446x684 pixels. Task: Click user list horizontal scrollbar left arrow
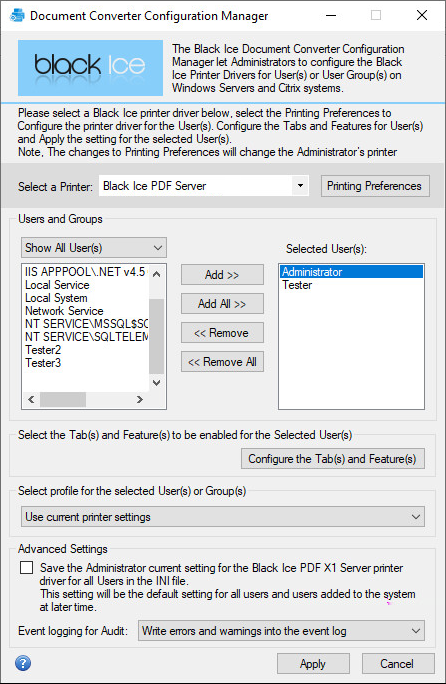click(31, 399)
